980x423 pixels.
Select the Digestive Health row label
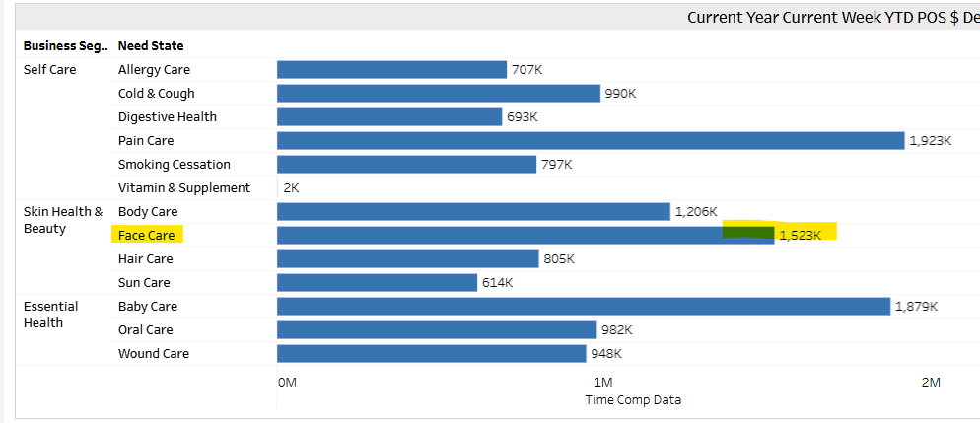coord(167,117)
